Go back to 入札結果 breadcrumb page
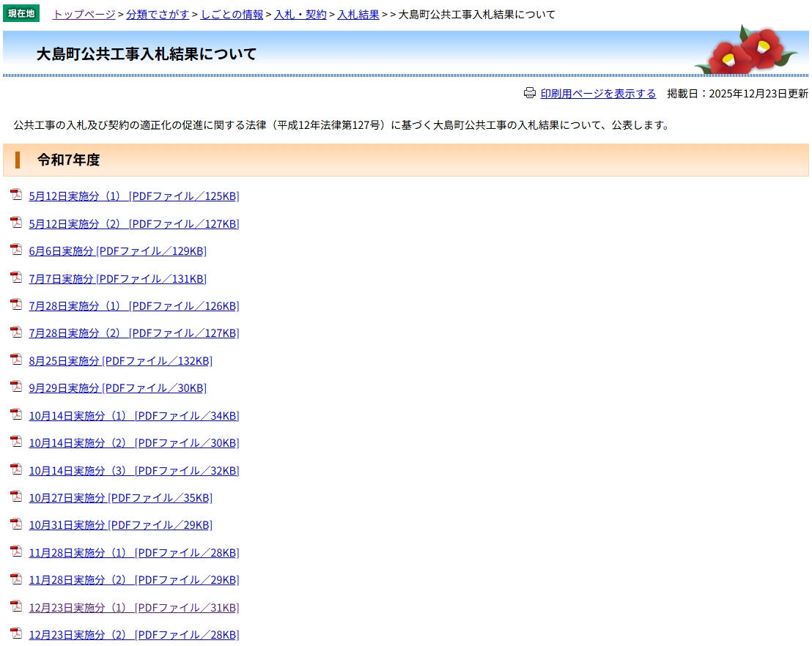The image size is (812, 646). tap(358, 15)
